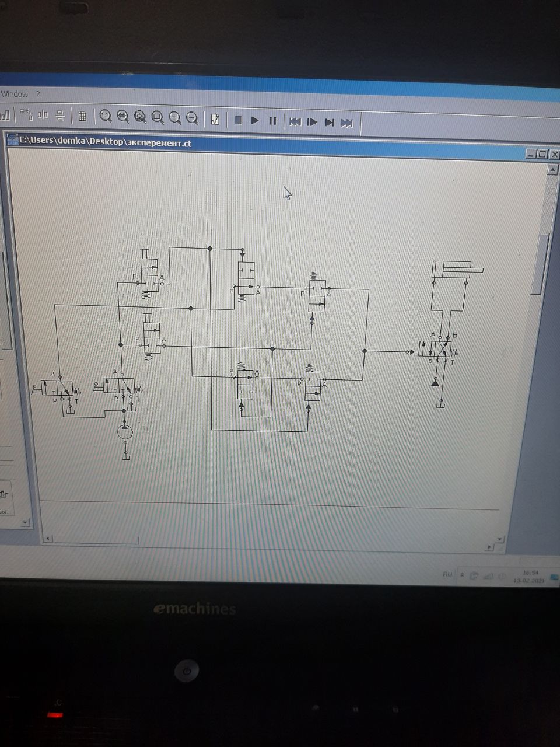The width and height of the screenshot is (560, 747).
Task: Select the top center 2/2 valve
Action: click(246, 279)
